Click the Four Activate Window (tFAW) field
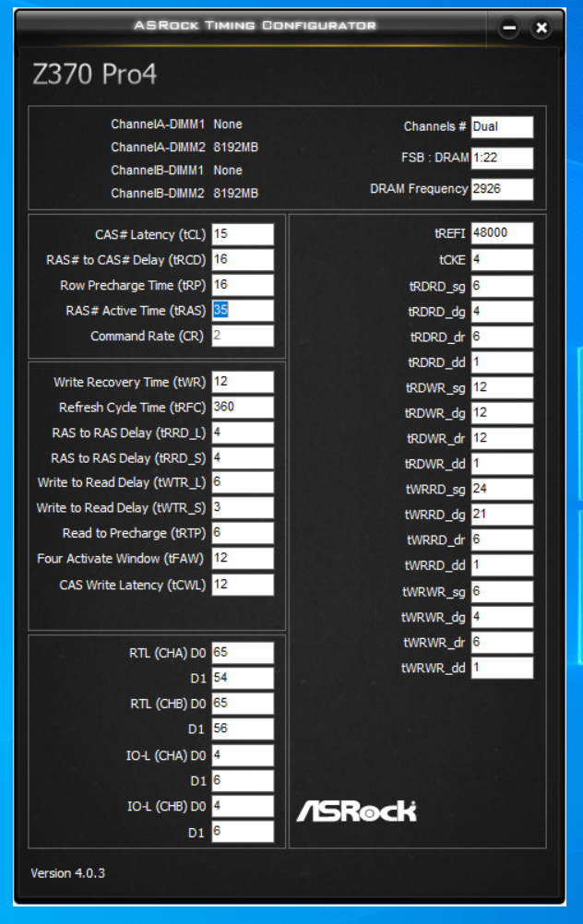Viewport: 583px width, 924px height. (x=243, y=558)
